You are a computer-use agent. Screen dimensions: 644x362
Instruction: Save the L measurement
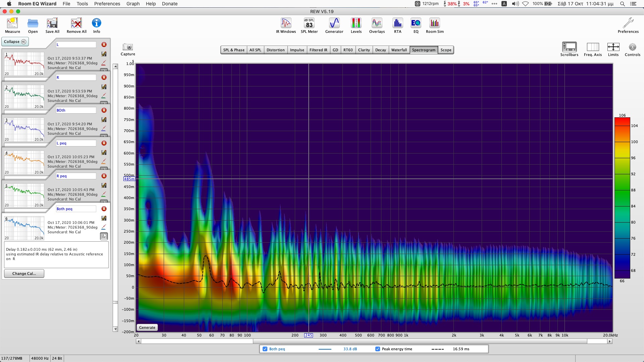click(x=104, y=54)
